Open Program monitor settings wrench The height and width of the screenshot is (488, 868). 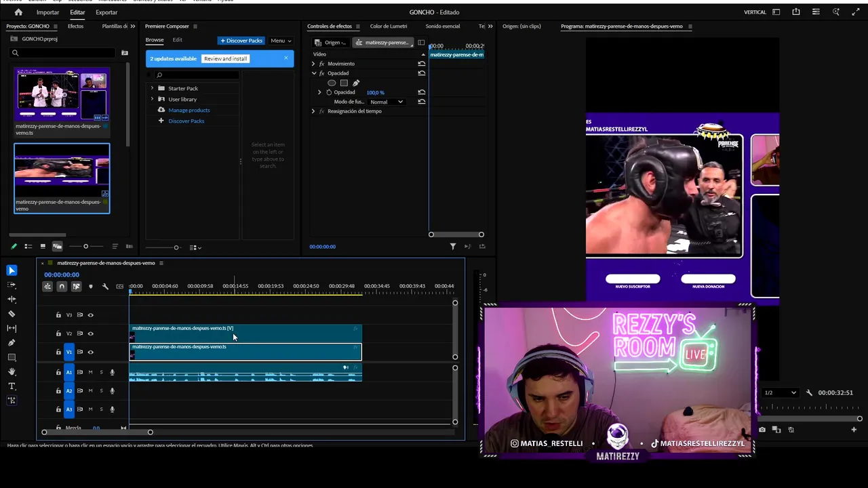pyautogui.click(x=809, y=392)
